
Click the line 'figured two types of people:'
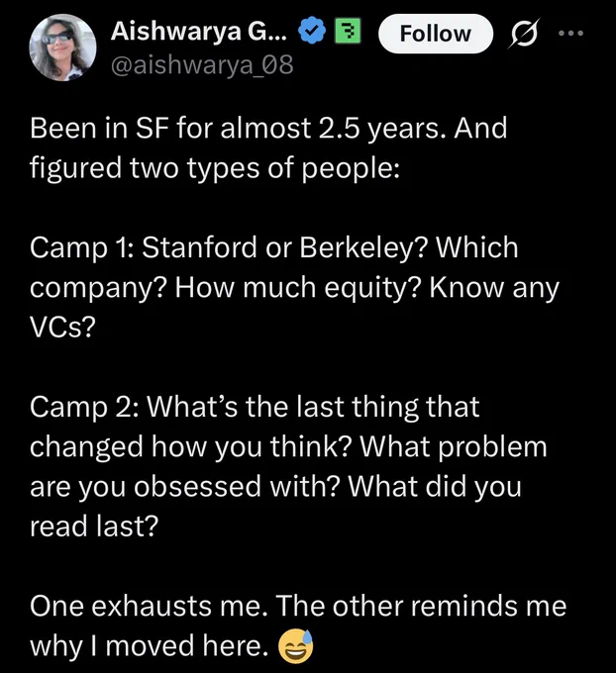[x=215, y=168]
